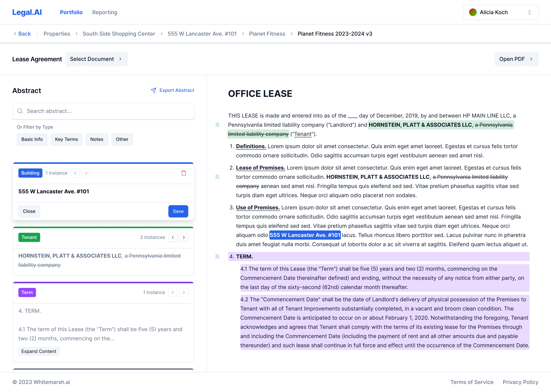Viewport: 551px width, 392px height.
Task: Open Properties breadcrumb
Action: 57,34
